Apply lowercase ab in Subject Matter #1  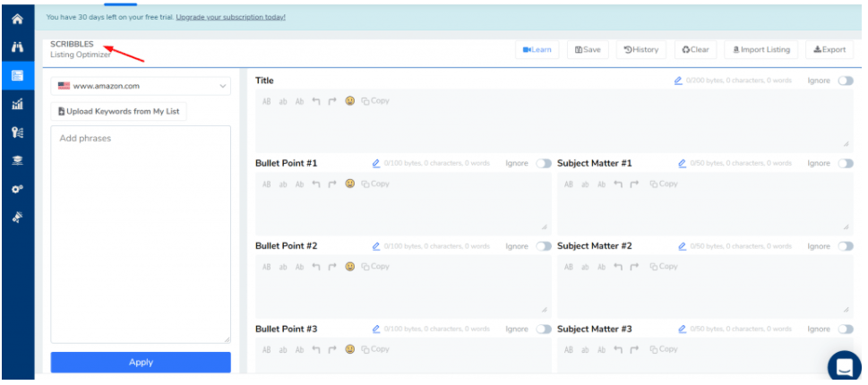[585, 184]
